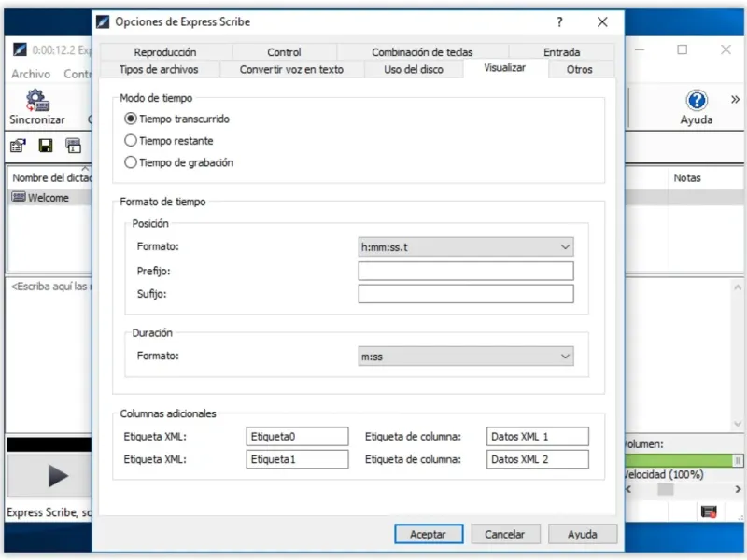Click the Aceptar button
The image size is (747, 560).
429,534
